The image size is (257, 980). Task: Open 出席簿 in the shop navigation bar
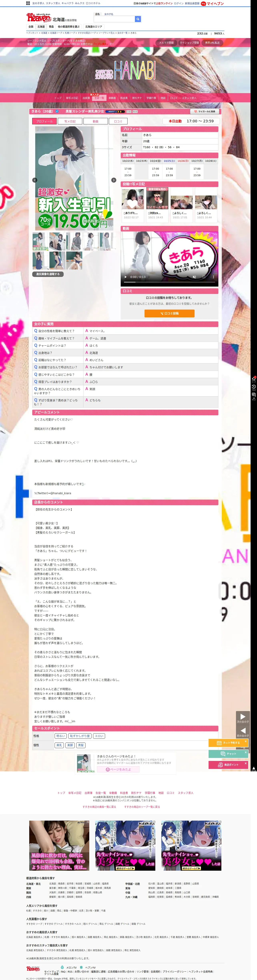86,98
